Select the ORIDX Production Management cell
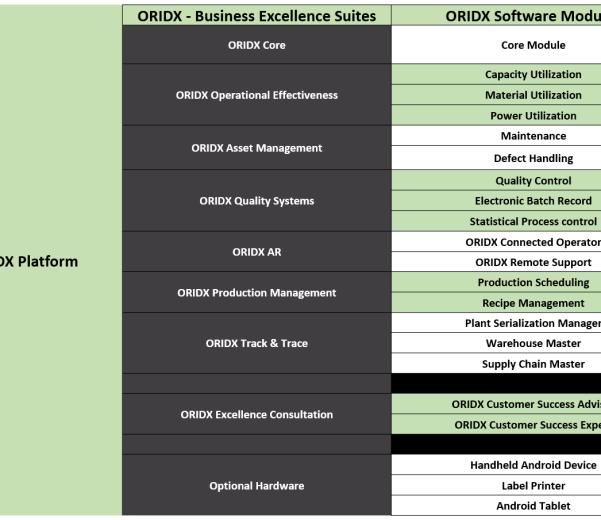This screenshot has height=520, width=601. pos(256,293)
